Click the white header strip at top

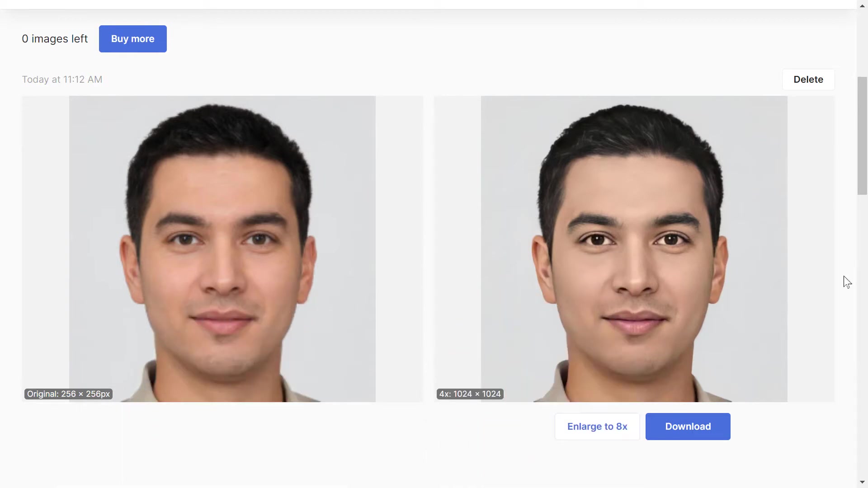(428, 5)
